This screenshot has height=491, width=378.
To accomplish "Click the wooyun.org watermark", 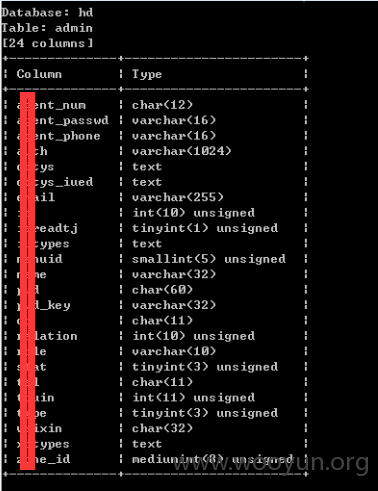I will [x=271, y=463].
